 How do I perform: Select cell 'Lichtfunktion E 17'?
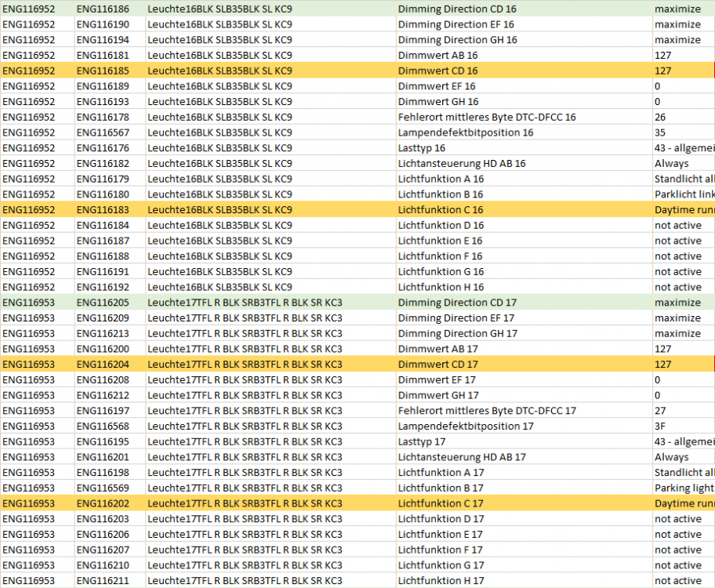pos(524,535)
